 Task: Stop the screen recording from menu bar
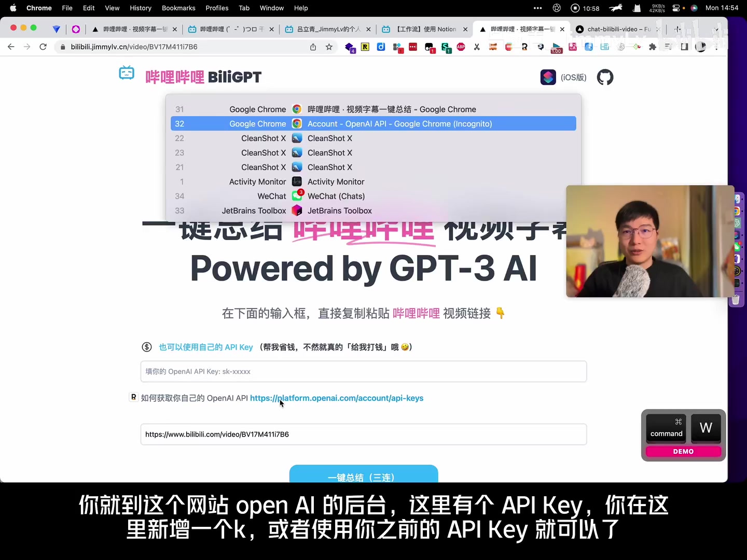pos(576,8)
